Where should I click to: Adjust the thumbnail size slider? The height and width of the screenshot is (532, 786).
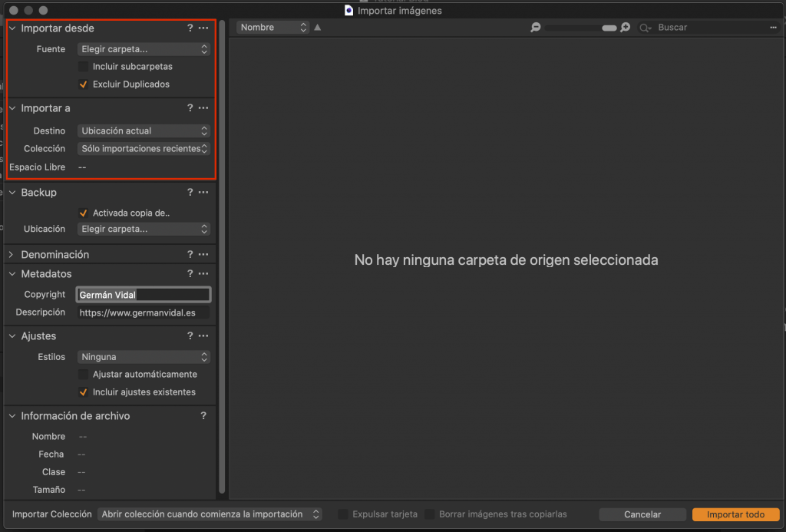pyautogui.click(x=609, y=28)
